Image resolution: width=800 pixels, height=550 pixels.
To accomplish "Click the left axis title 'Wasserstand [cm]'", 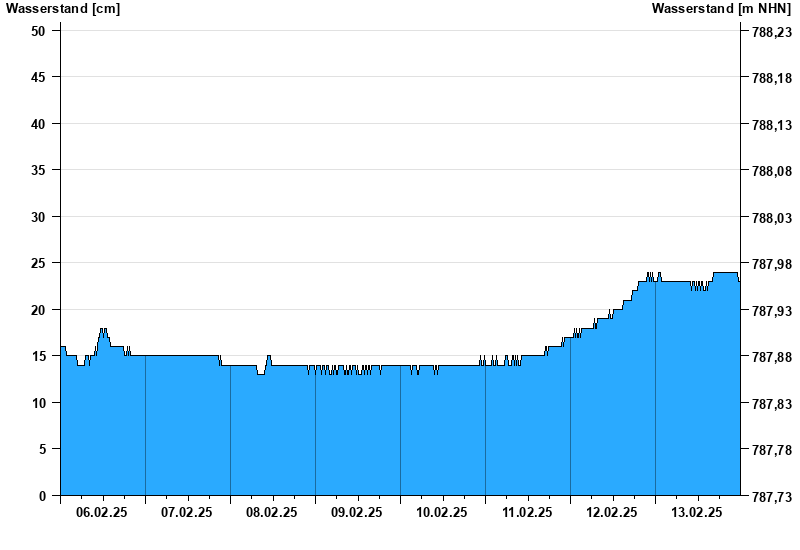I will tap(63, 8).
